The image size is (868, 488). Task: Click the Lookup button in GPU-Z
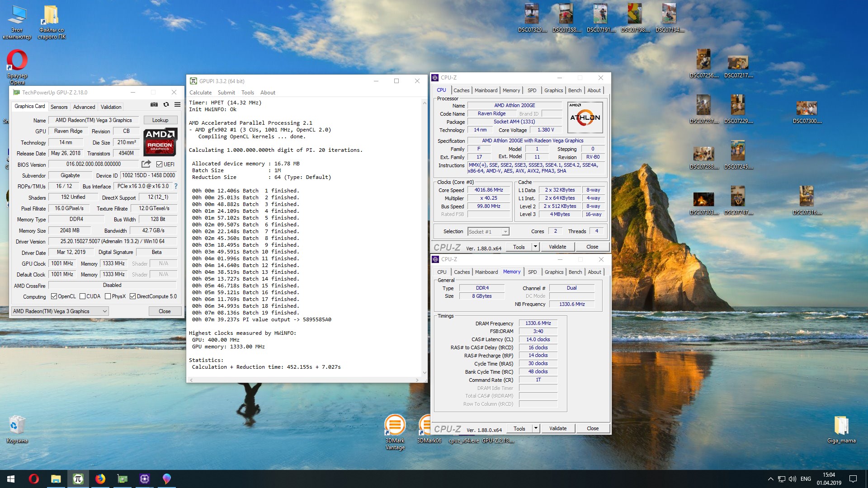click(x=160, y=120)
